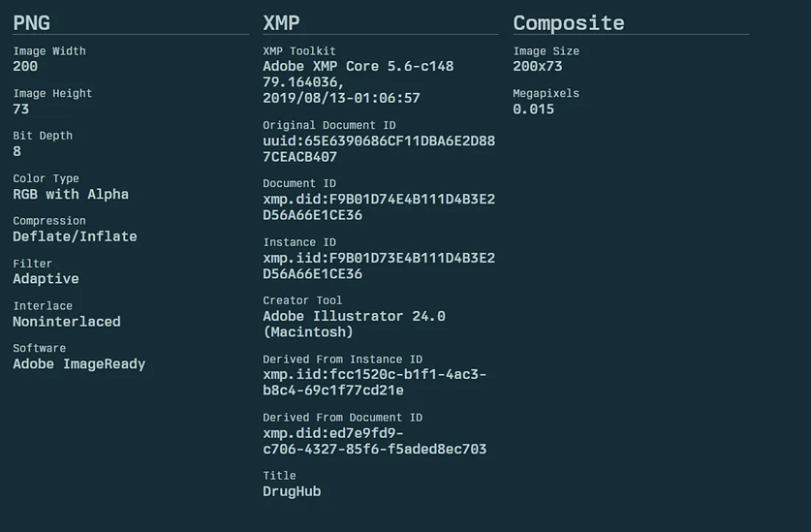811x532 pixels.
Task: Click the Document ID label
Action: 299,183
